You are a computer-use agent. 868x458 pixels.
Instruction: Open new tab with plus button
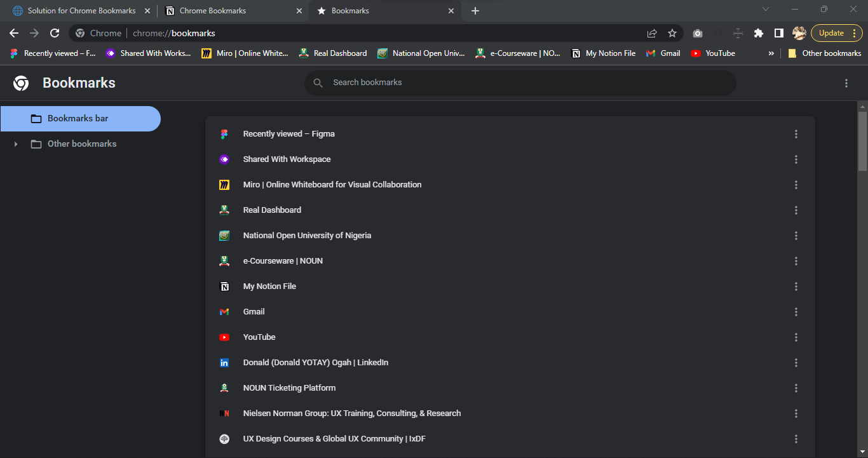(x=475, y=11)
